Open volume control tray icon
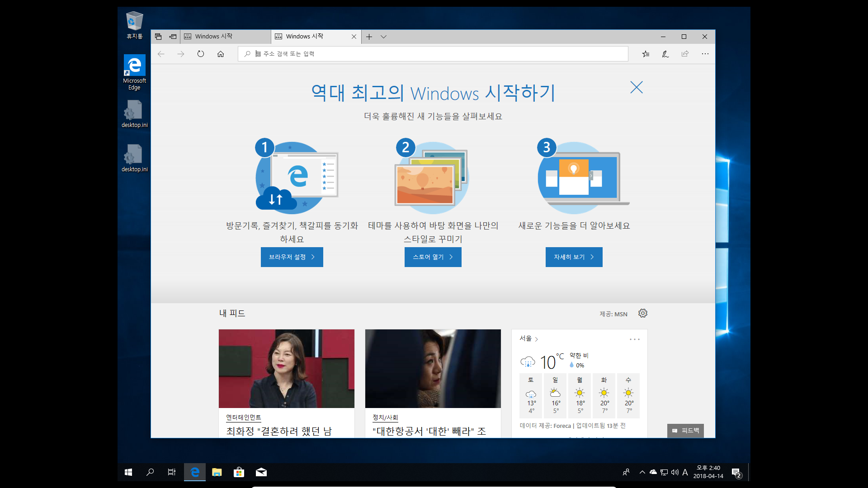 click(x=675, y=472)
